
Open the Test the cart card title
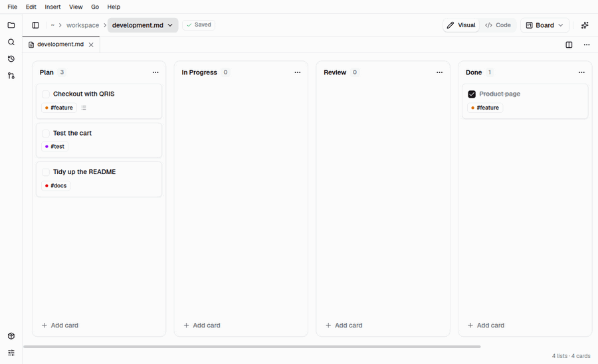tap(72, 134)
